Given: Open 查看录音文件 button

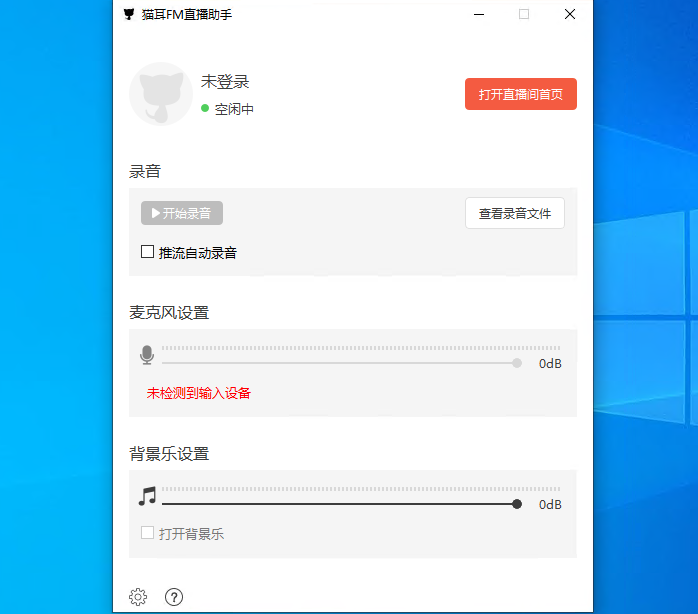Looking at the screenshot, I should pos(515,213).
